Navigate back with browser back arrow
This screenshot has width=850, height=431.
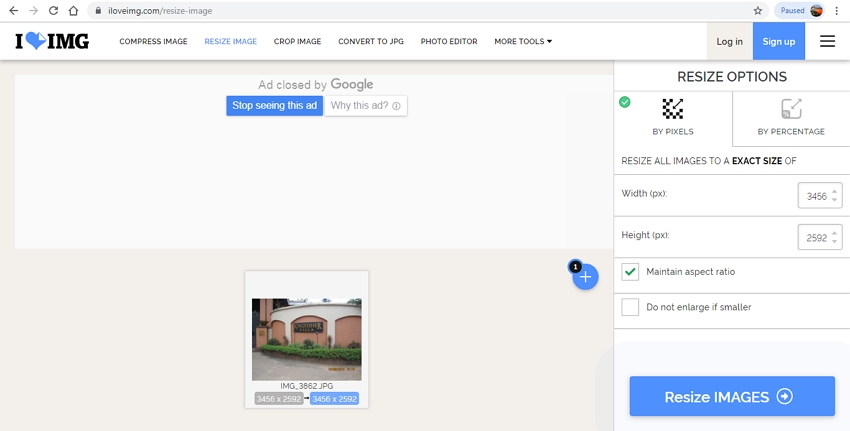click(13, 10)
